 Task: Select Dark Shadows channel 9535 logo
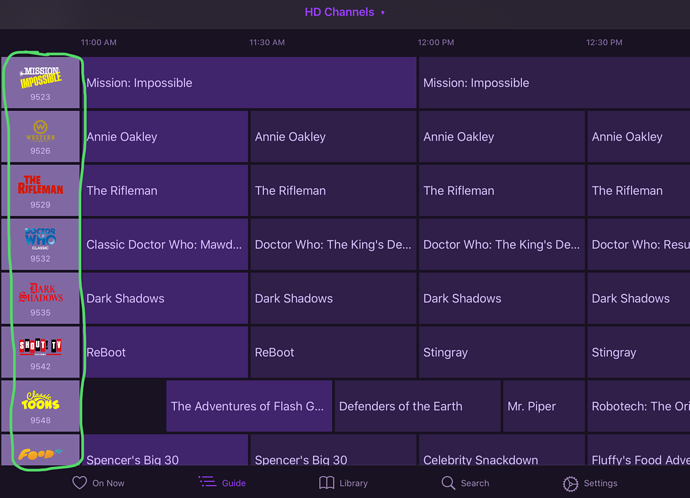(x=40, y=298)
